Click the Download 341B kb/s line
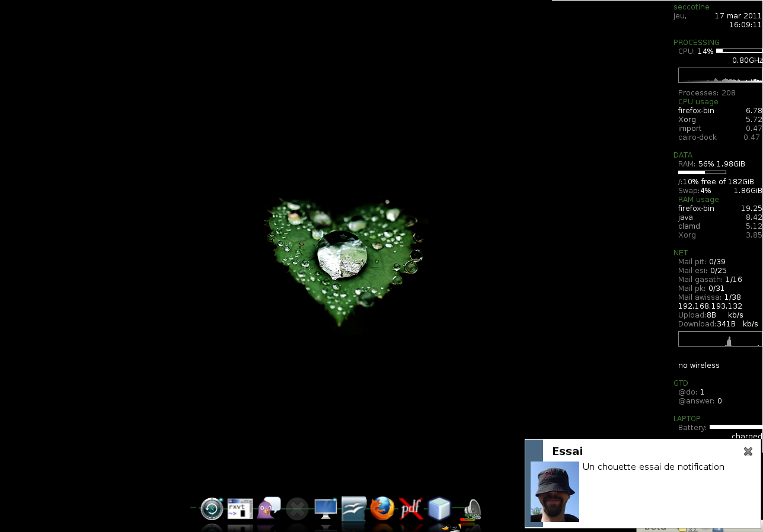The image size is (763, 532). coord(718,324)
